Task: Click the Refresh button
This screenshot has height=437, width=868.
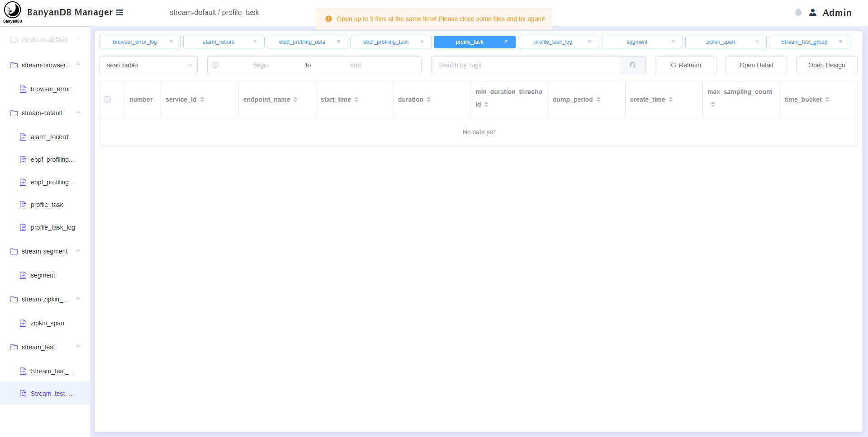Action: (x=686, y=65)
